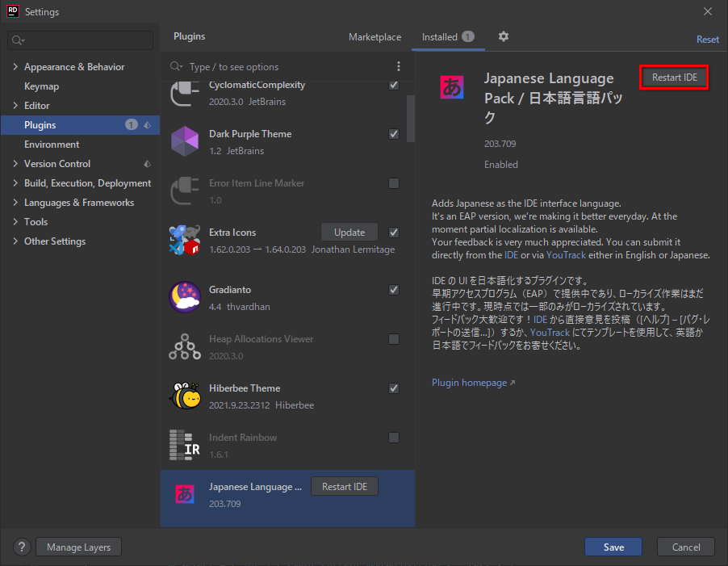
Task: Click the help question mark button
Action: click(22, 547)
